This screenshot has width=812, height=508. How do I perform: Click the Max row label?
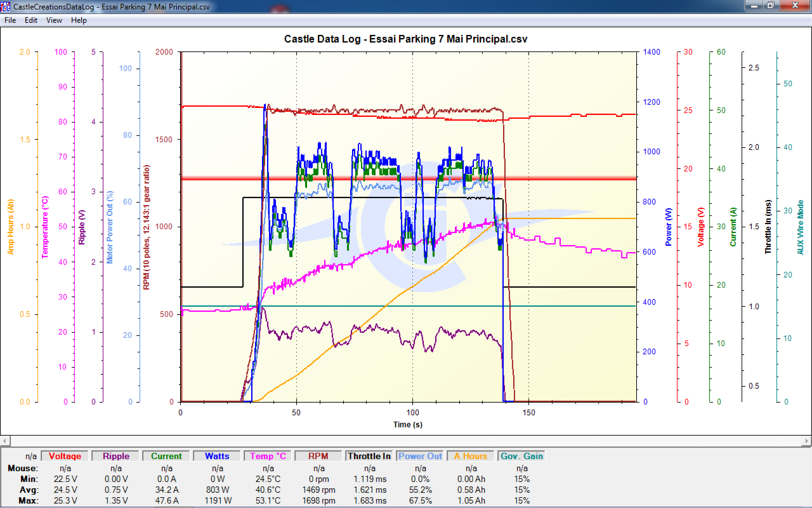28,500
